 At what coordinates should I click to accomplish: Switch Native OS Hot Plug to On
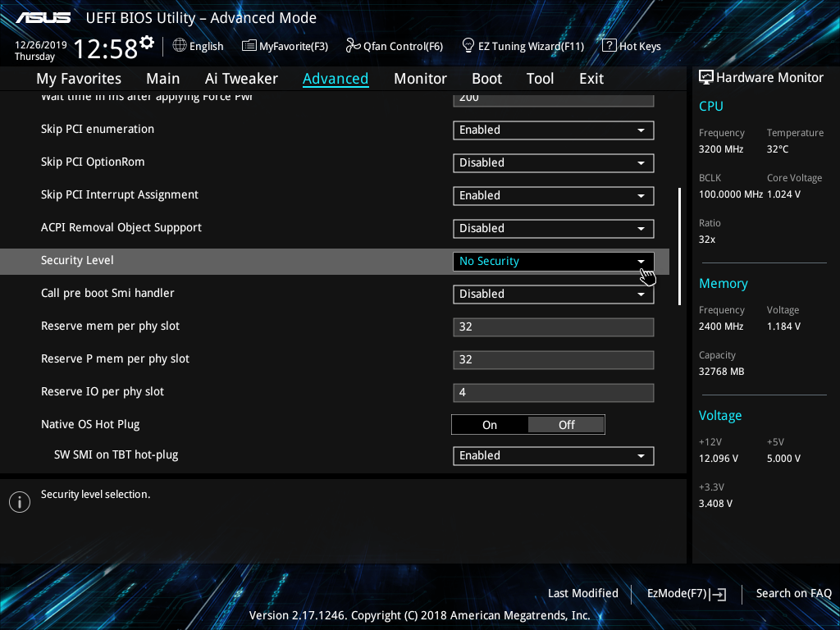[490, 425]
